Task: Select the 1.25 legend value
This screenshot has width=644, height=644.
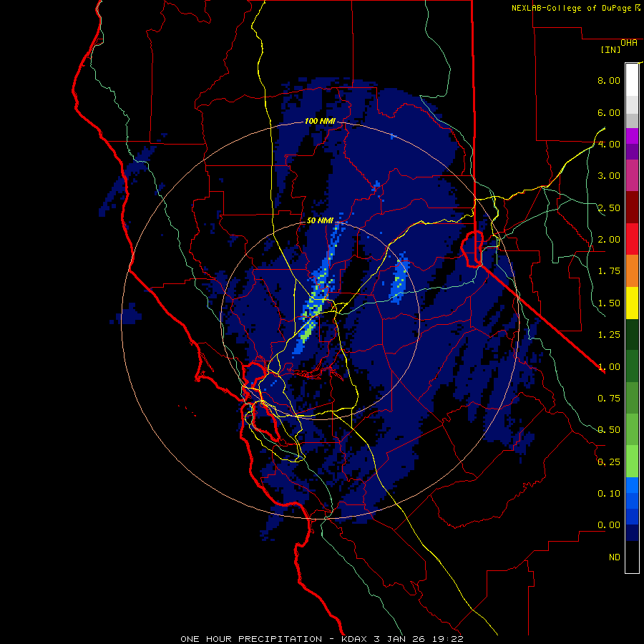Action: pos(609,335)
